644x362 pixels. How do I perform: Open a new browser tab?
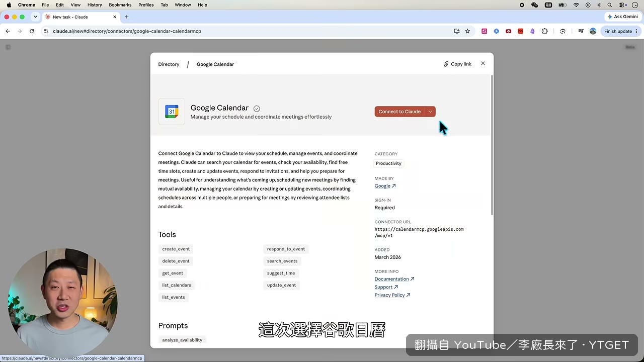point(127,17)
